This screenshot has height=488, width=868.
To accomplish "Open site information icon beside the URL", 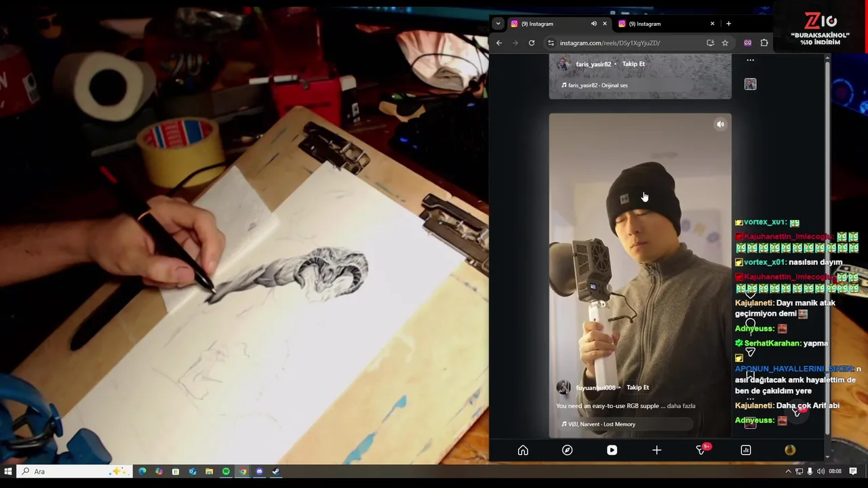I will [x=551, y=43].
